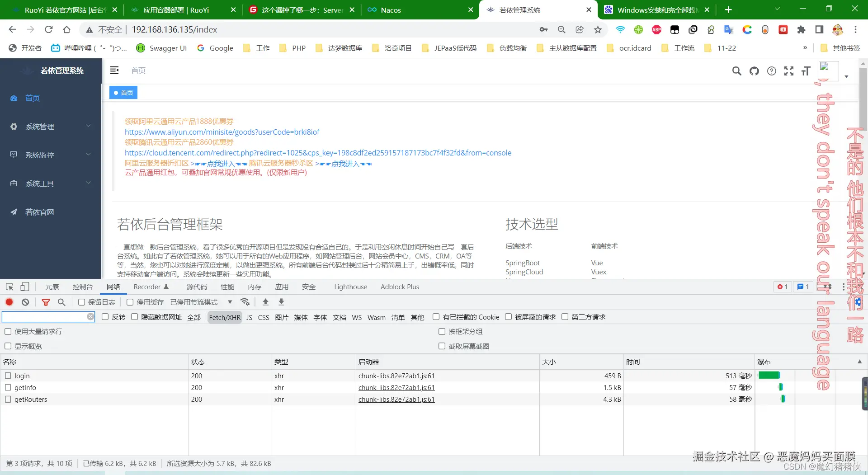Toggle fullscreen icon in RuoYi header
The image size is (868, 475).
789,71
